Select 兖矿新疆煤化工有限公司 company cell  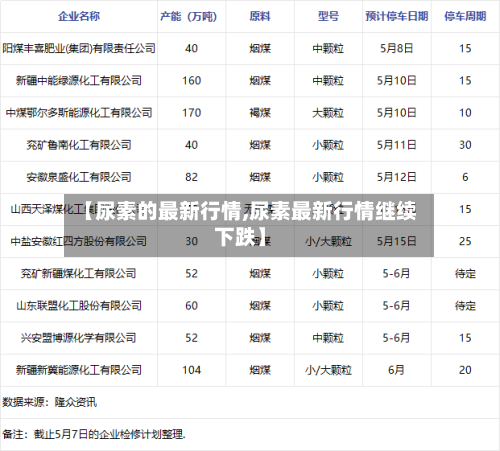click(79, 274)
